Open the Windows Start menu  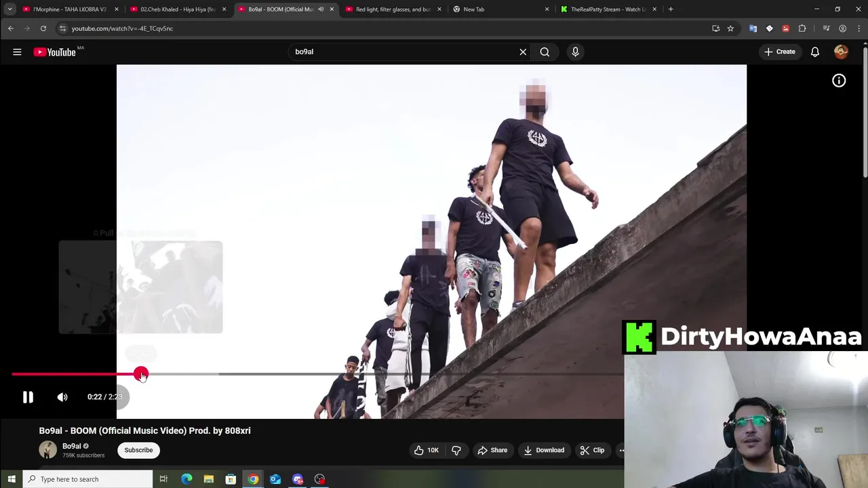click(11, 479)
